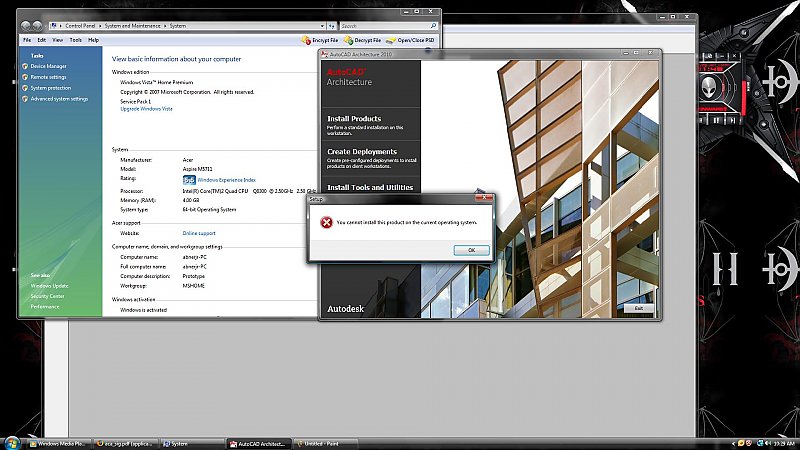The height and width of the screenshot is (450, 800).
Task: Click System and Maintenance breadcrumb segment
Action: pos(132,26)
